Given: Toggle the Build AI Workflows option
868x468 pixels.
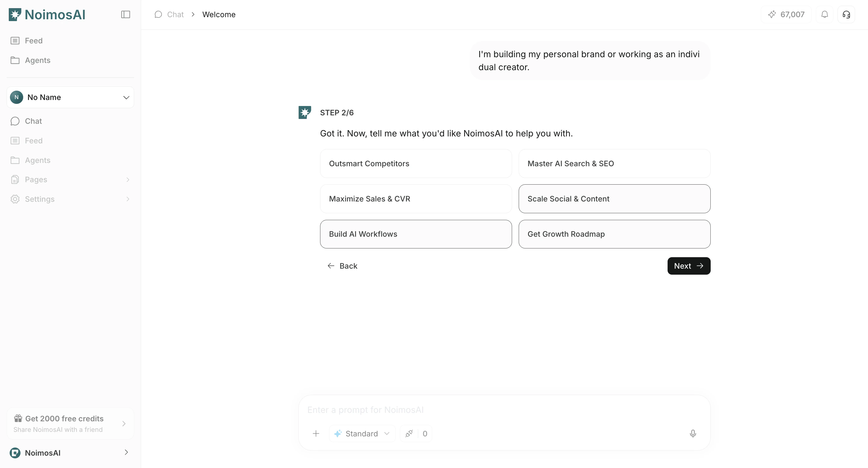Looking at the screenshot, I should coord(416,234).
